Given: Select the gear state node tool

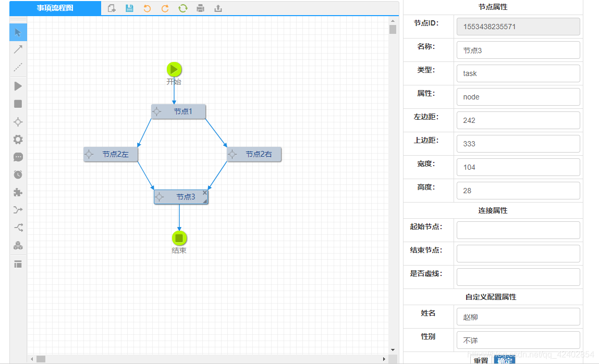Looking at the screenshot, I should click(x=18, y=140).
